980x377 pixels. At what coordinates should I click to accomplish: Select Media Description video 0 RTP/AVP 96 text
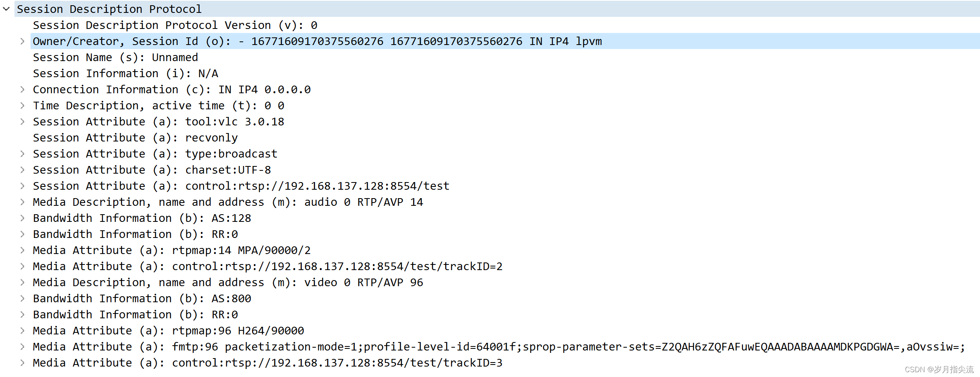coord(228,283)
